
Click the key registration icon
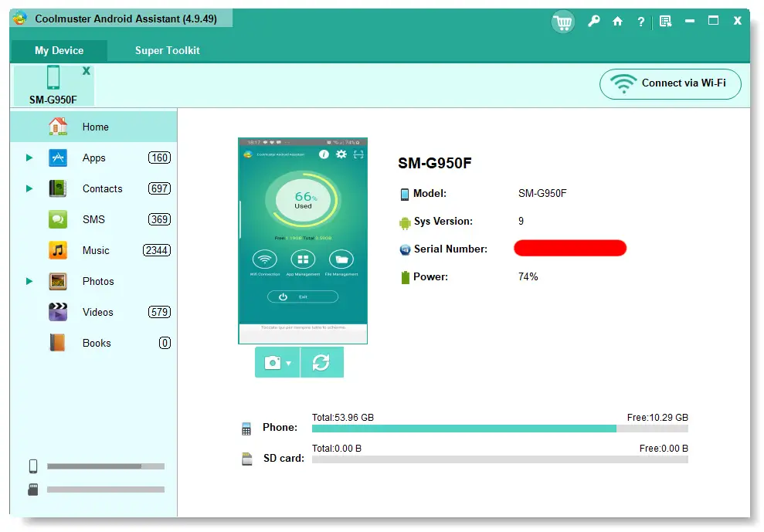pos(593,21)
